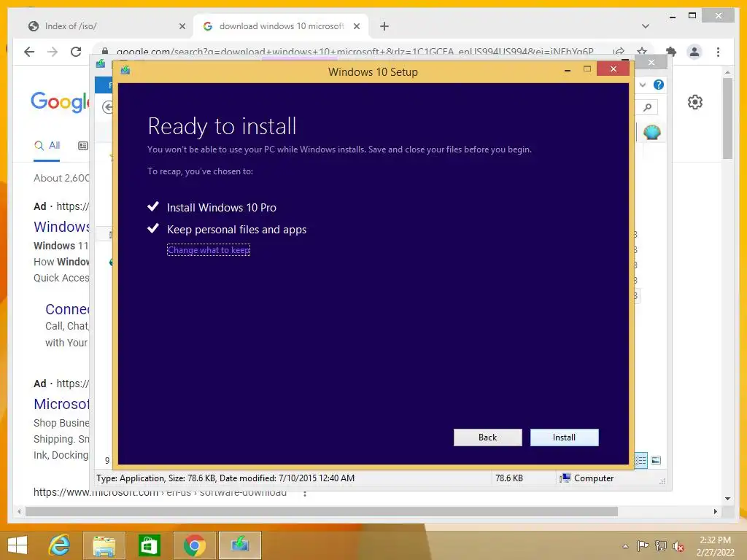
Task: Switch Explorer to details view icon
Action: pyautogui.click(x=640, y=460)
